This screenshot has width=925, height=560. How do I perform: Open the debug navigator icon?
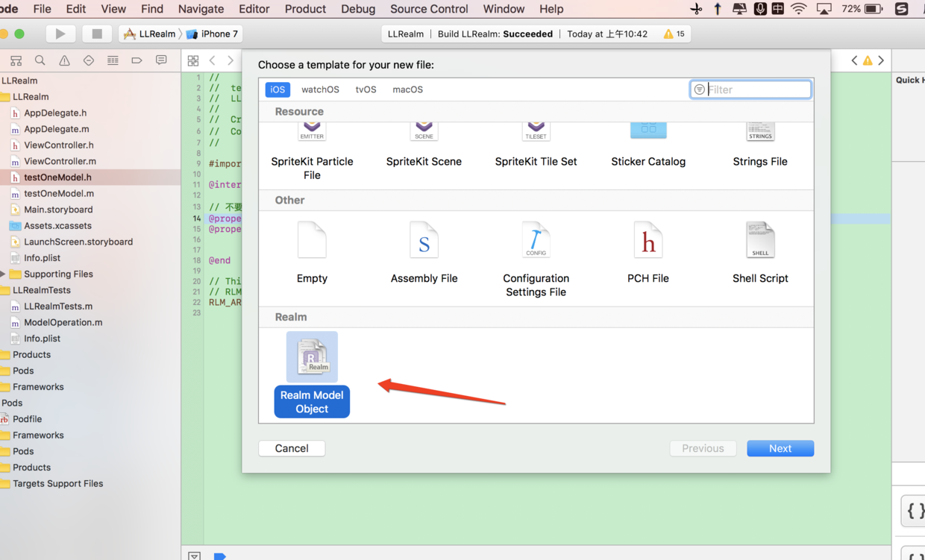(x=113, y=60)
